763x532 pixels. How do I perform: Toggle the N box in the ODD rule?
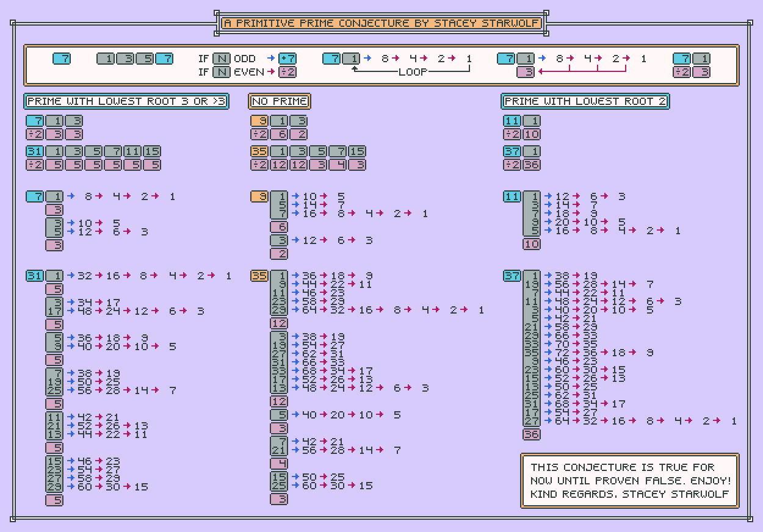click(221, 59)
